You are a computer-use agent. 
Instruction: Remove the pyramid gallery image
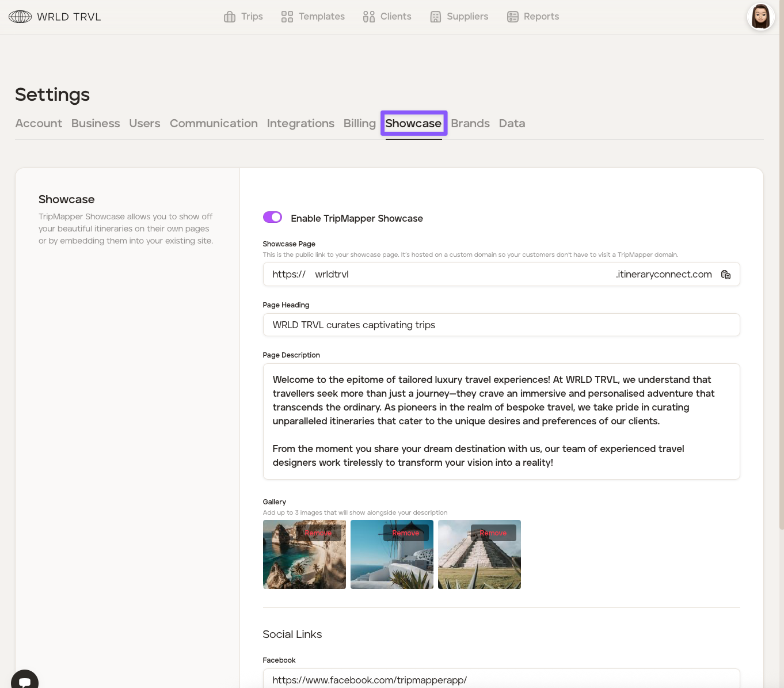(493, 533)
